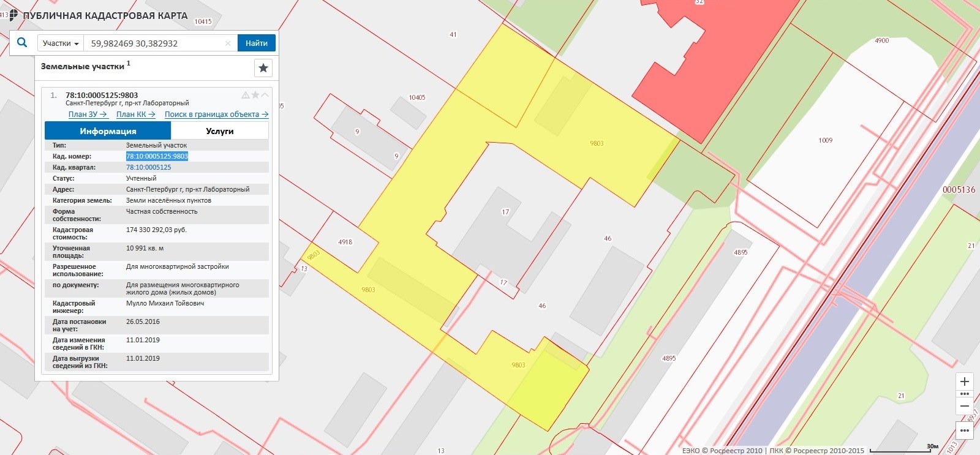Click the warning triangle icon on result

point(246,96)
